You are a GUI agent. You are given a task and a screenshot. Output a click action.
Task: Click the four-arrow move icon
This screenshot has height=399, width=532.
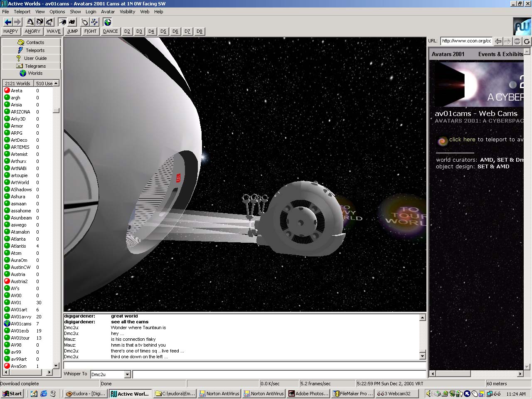94,22
